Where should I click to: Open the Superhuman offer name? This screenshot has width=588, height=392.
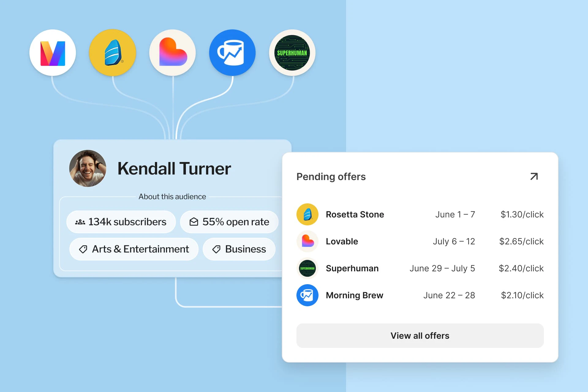click(x=352, y=268)
